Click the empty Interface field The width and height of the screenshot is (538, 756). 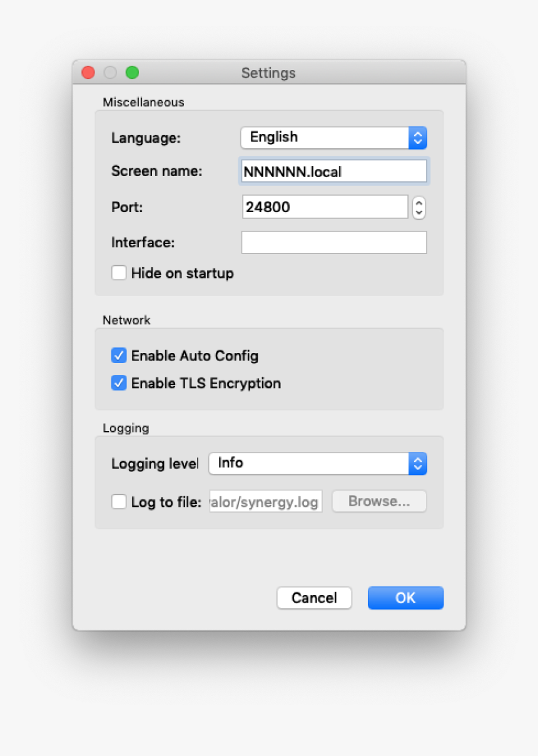333,243
